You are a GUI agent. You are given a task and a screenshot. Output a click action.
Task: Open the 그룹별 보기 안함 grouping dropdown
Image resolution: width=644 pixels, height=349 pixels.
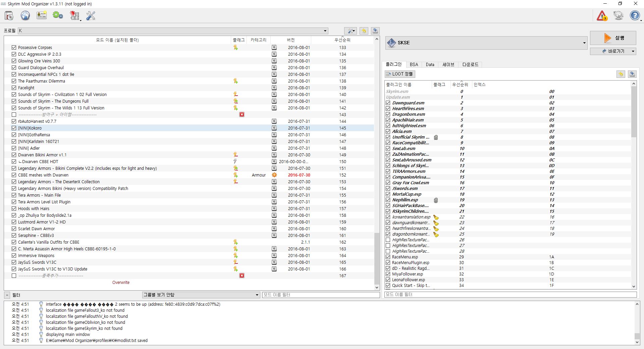[x=201, y=295]
